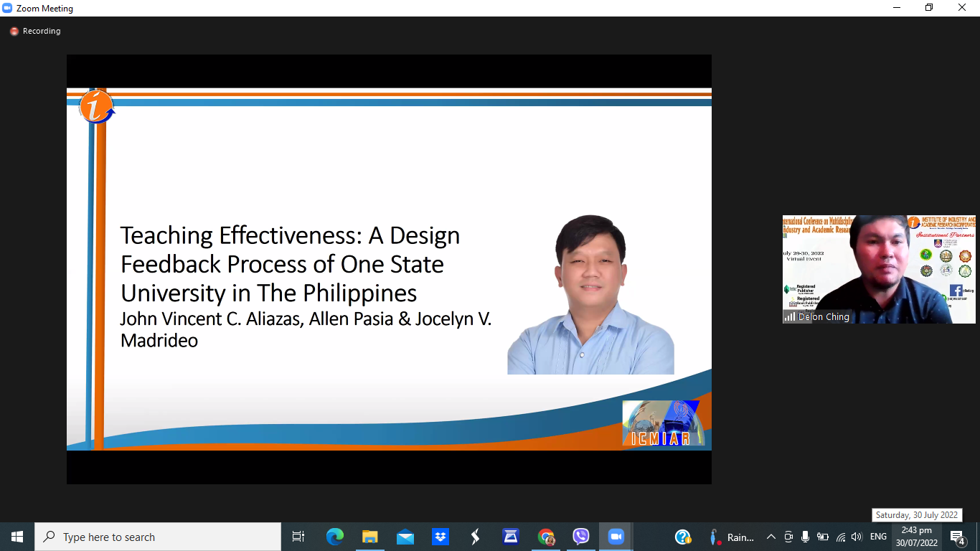
Task: Open Zoom from the taskbar
Action: click(x=616, y=537)
